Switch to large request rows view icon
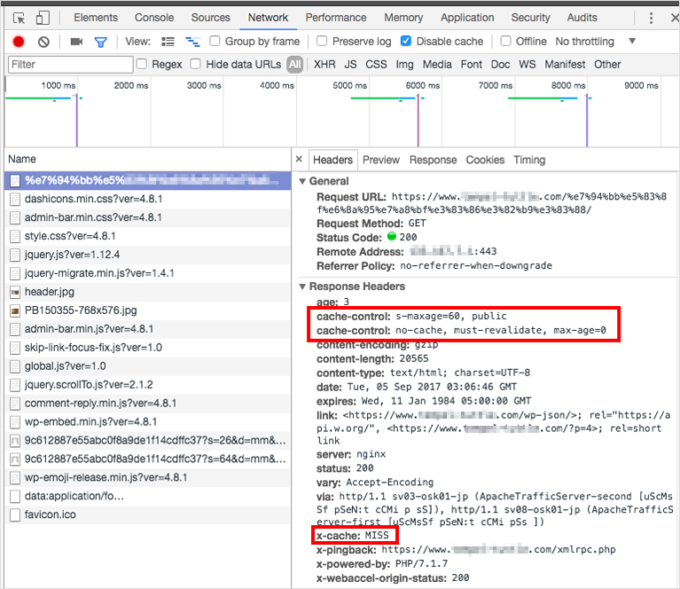Image resolution: width=680 pixels, height=589 pixels. point(168,42)
